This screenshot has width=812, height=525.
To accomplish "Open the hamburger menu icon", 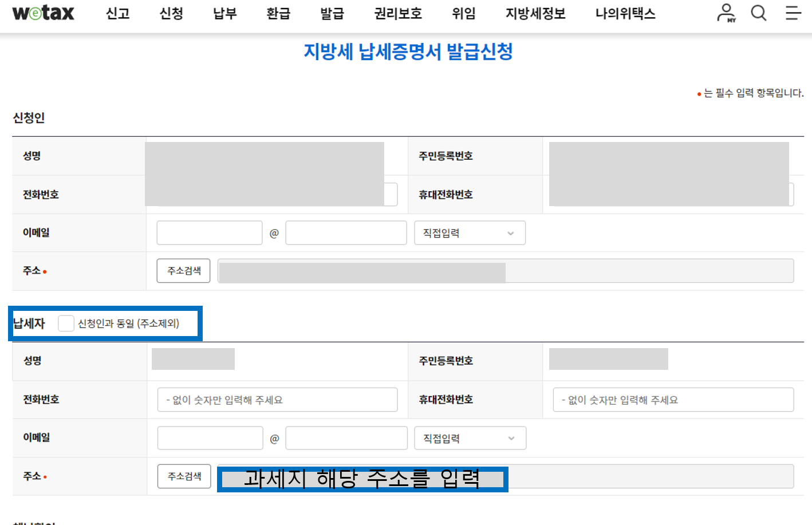I will click(793, 13).
